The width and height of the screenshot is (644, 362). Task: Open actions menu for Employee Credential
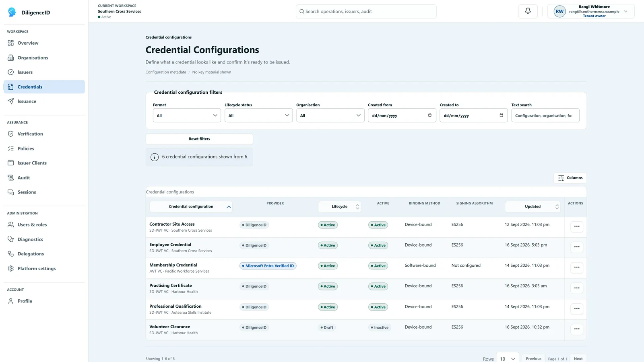coord(577,247)
